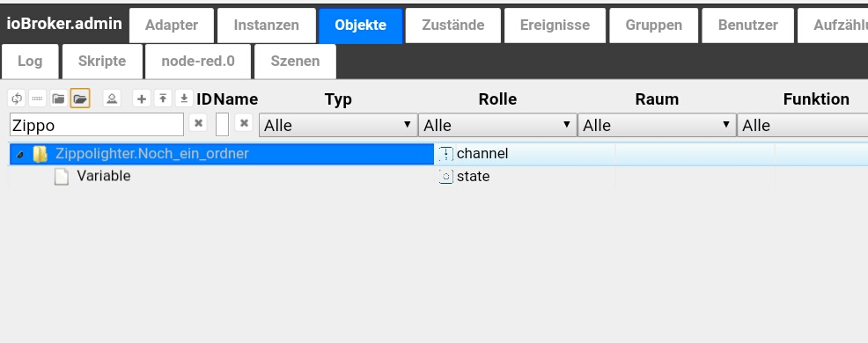Go to the node-red.0 tab
This screenshot has height=343, width=868.
[197, 62]
